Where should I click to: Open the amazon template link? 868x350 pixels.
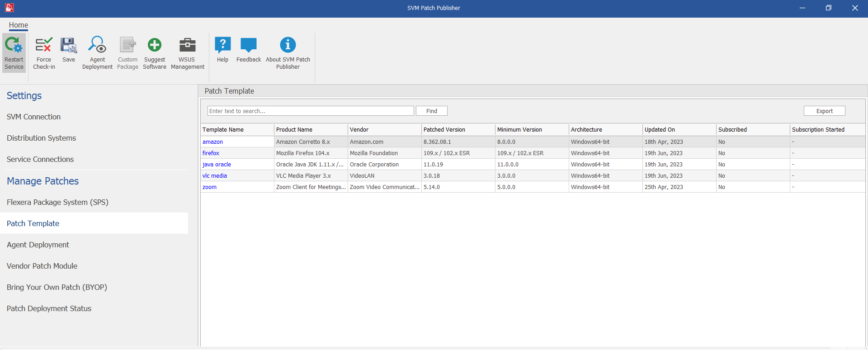[x=212, y=142]
